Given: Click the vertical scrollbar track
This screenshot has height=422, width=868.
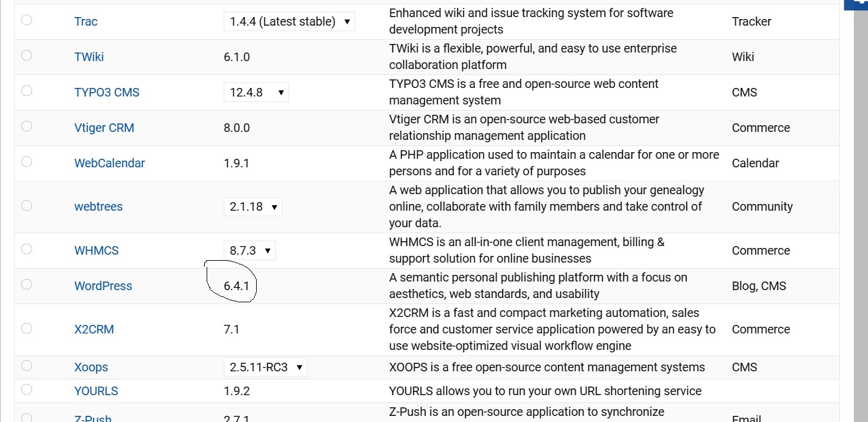Looking at the screenshot, I should [859, 214].
